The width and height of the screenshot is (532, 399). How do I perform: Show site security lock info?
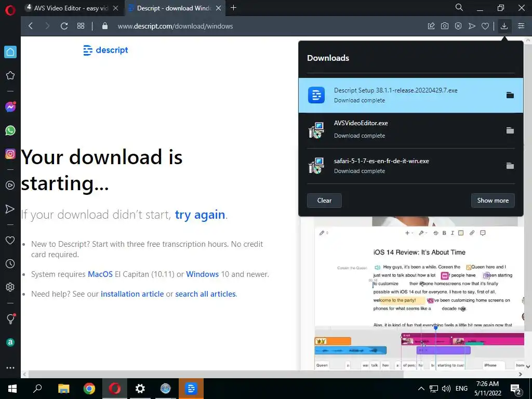[x=105, y=26]
